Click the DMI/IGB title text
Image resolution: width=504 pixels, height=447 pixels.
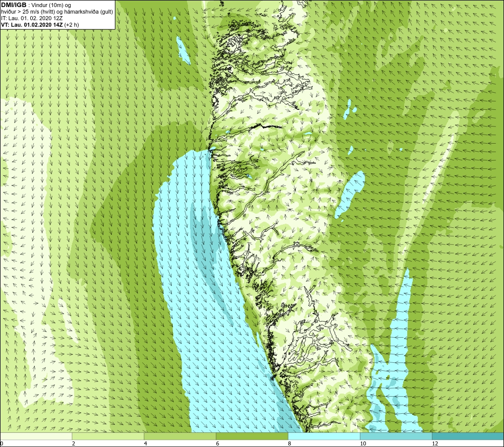[x=14, y=5]
